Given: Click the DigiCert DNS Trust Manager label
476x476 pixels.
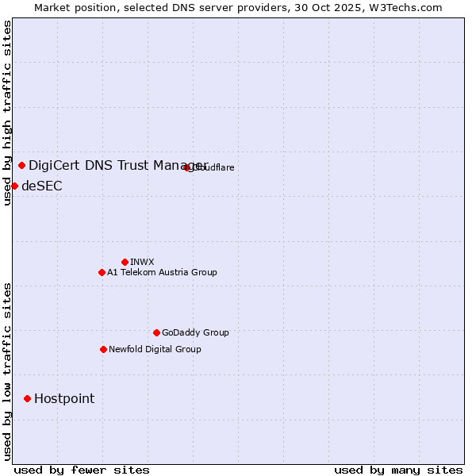Looking at the screenshot, I should pos(117,165).
